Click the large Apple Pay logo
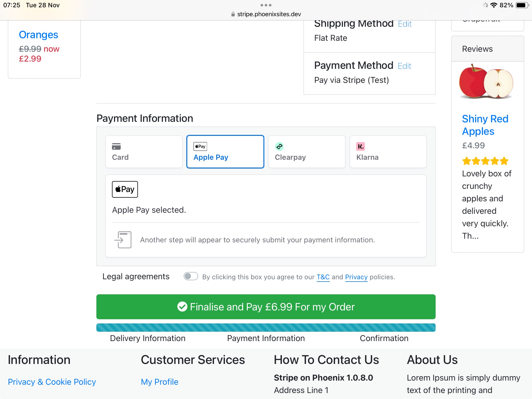Image resolution: width=532 pixels, height=399 pixels. click(x=125, y=189)
